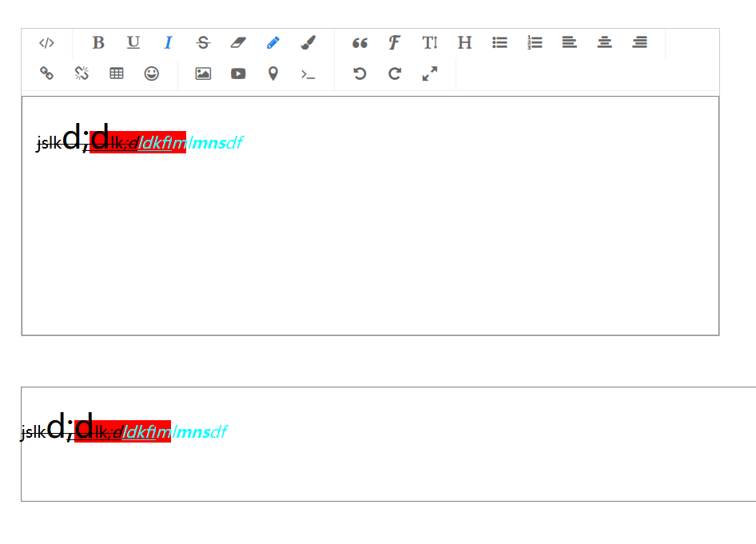Insert an unordered bullet list

pos(499,43)
